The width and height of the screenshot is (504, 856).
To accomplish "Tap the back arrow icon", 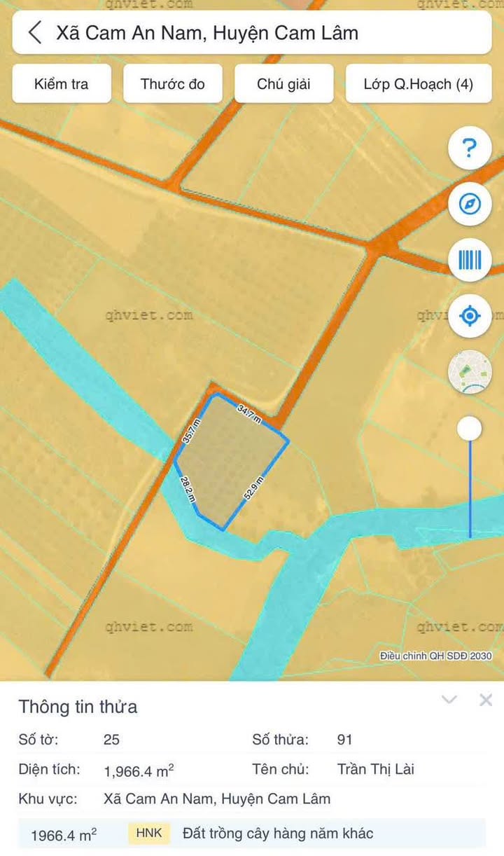I will (x=35, y=33).
